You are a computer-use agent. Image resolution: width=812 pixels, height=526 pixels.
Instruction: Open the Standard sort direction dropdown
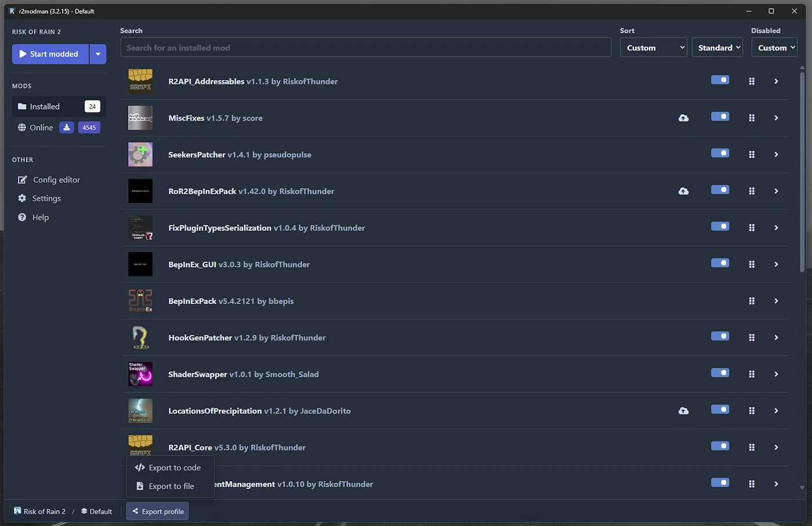(x=717, y=48)
